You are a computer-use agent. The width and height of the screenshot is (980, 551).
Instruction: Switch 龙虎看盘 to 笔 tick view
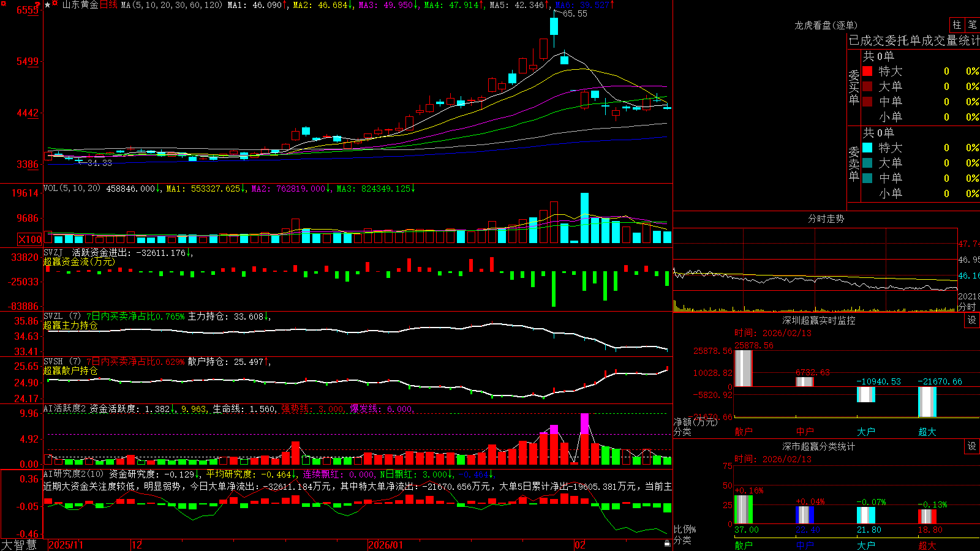pos(972,25)
